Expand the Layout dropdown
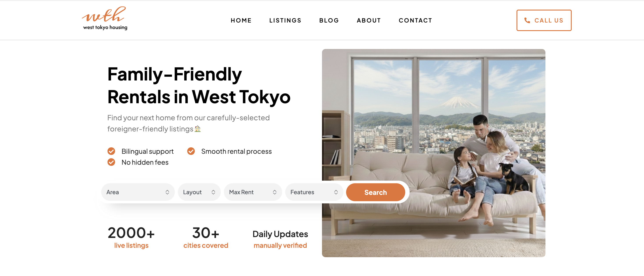Screen dimensions: 644x276 [x=199, y=192]
